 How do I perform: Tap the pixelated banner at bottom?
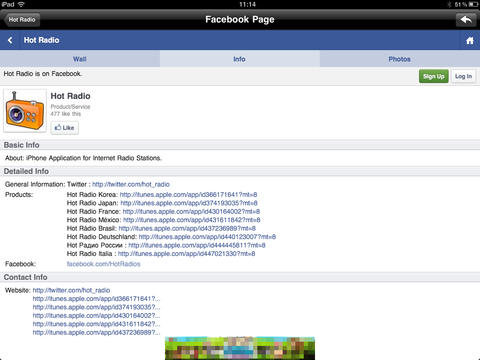pyautogui.click(x=240, y=348)
